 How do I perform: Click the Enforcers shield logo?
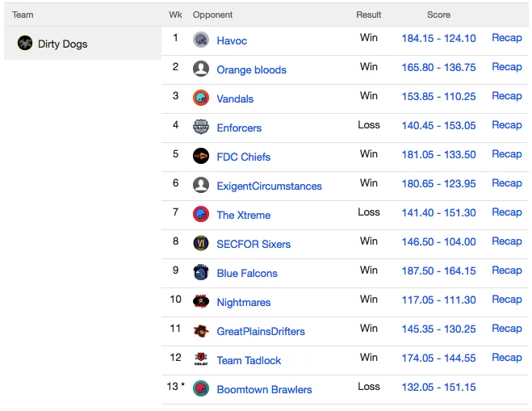pyautogui.click(x=201, y=128)
